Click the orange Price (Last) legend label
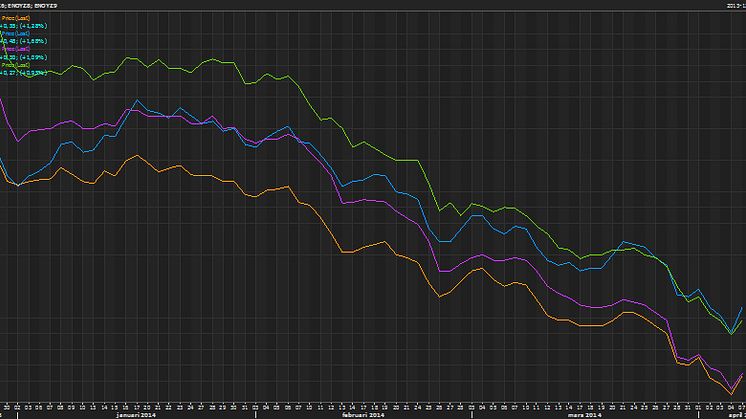746x419 pixels. coord(16,18)
